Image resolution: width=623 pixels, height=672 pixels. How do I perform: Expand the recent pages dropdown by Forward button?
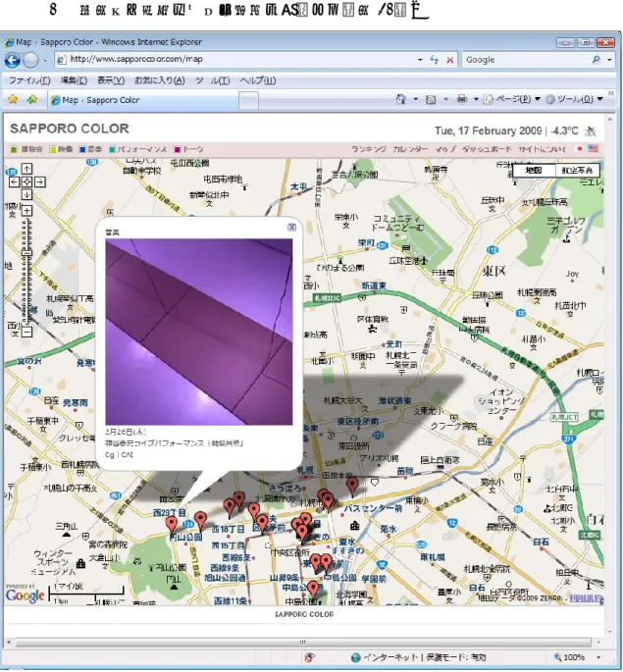pos(45,61)
